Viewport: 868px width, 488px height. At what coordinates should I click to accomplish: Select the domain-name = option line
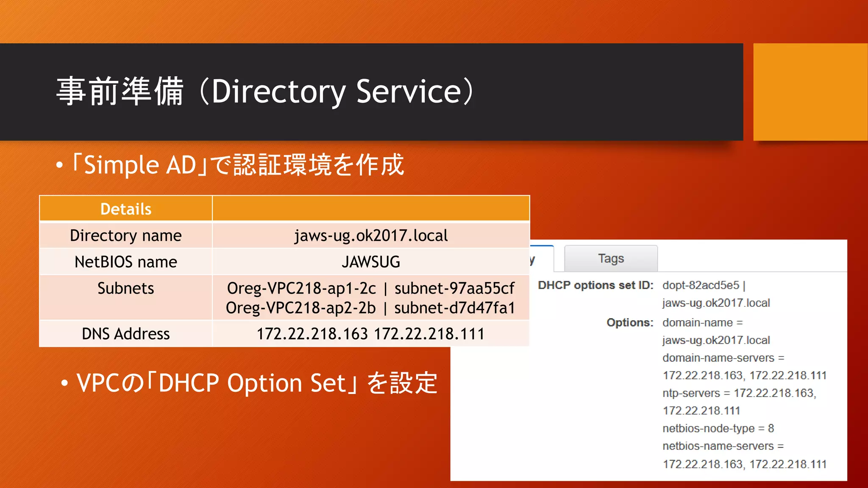[703, 322]
